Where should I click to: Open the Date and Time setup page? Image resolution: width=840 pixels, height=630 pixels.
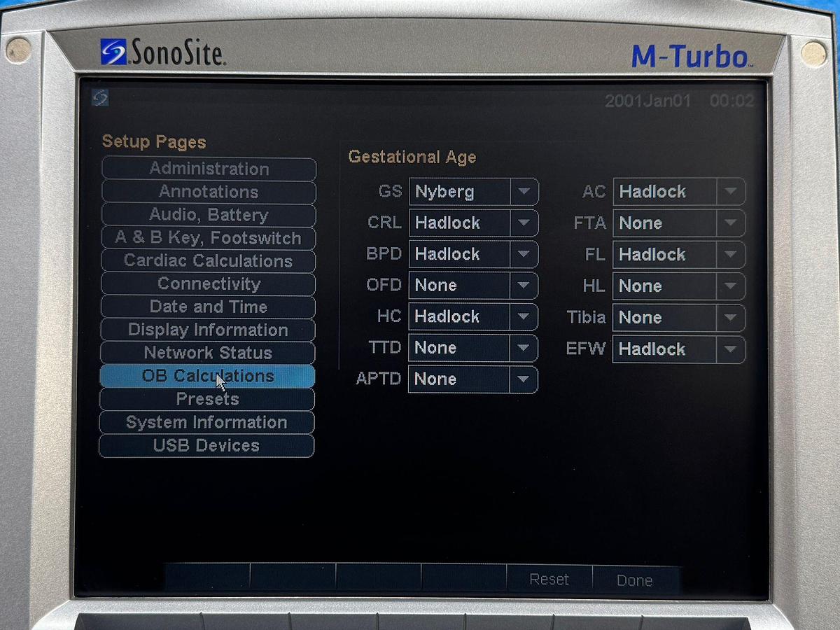208,307
